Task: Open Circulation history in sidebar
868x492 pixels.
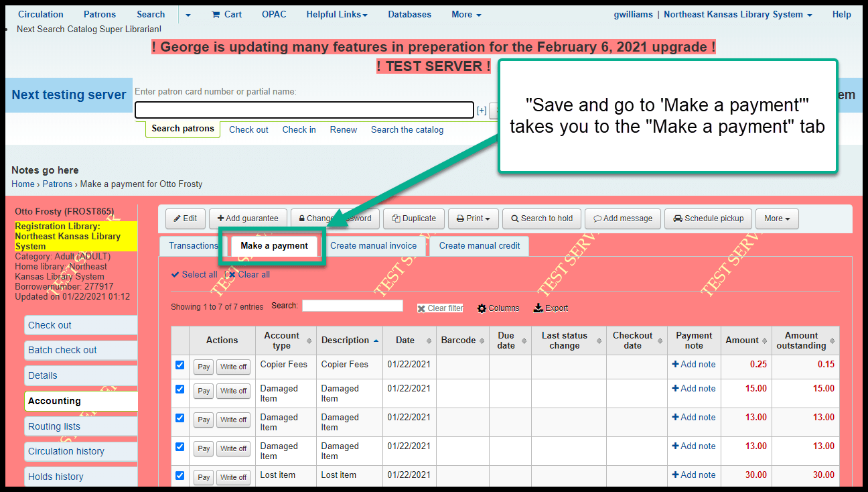Action: (x=81, y=451)
